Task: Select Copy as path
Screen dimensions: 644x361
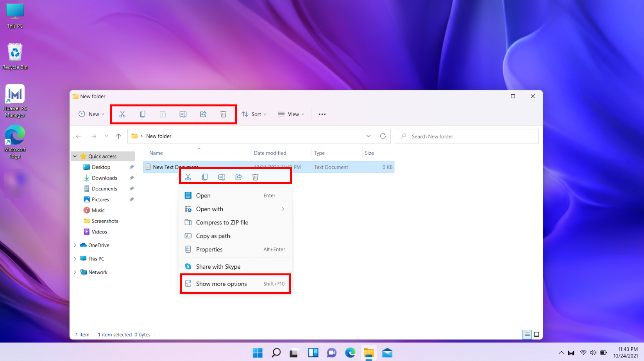Action: point(235,236)
